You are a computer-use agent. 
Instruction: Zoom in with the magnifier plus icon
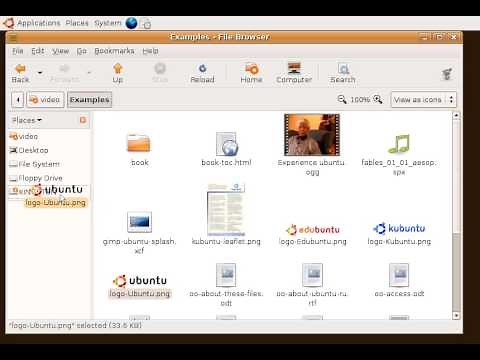click(x=378, y=99)
